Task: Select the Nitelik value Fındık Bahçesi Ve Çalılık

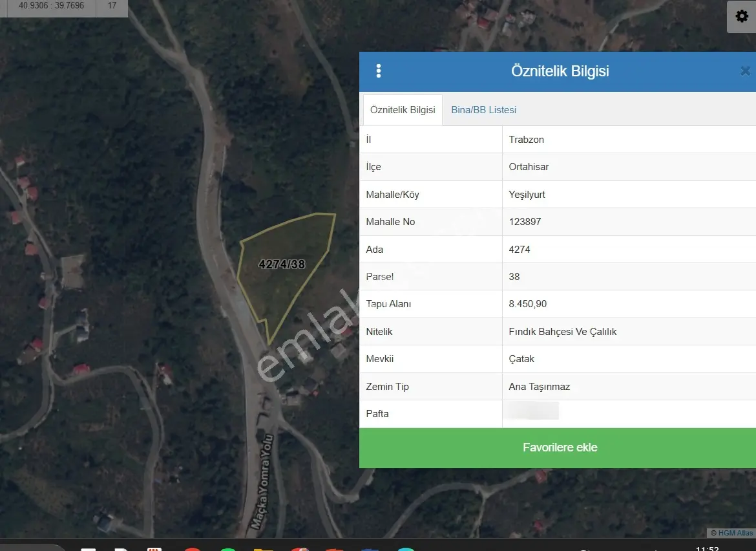Action: point(562,332)
